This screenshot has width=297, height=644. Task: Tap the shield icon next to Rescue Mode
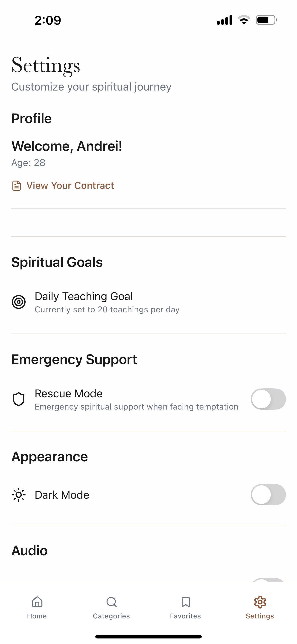[x=19, y=399]
